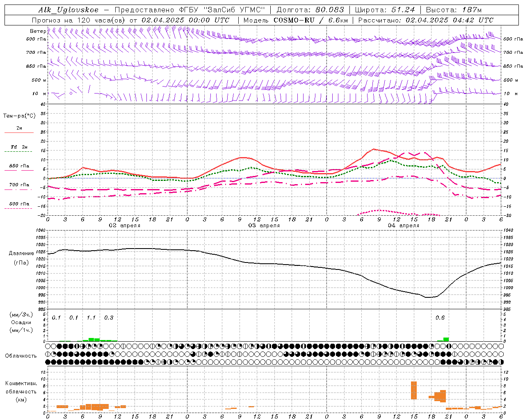Screen dimensions: 525x420
Task: Click the left "500 м" wind level label
Action: [x=39, y=80]
